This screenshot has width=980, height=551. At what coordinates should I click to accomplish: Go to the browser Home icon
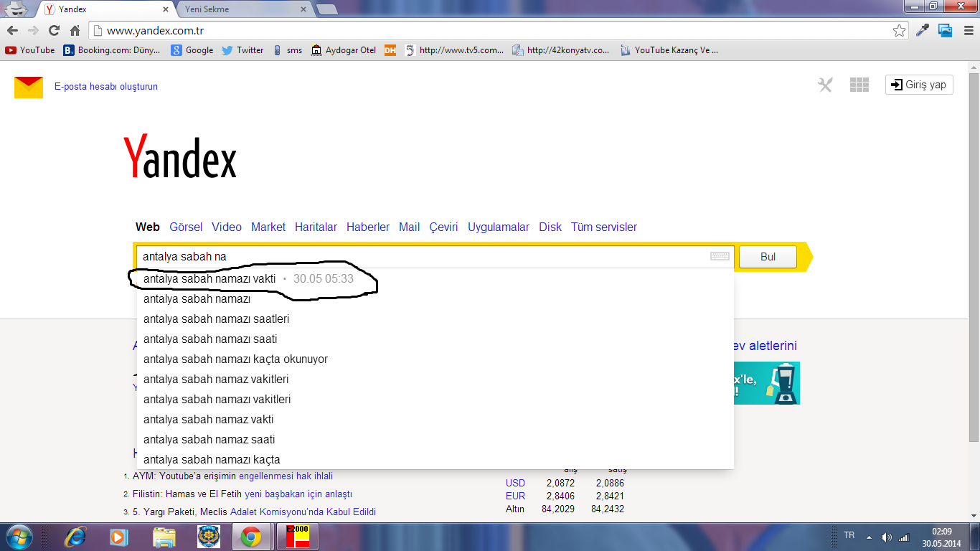75,31
